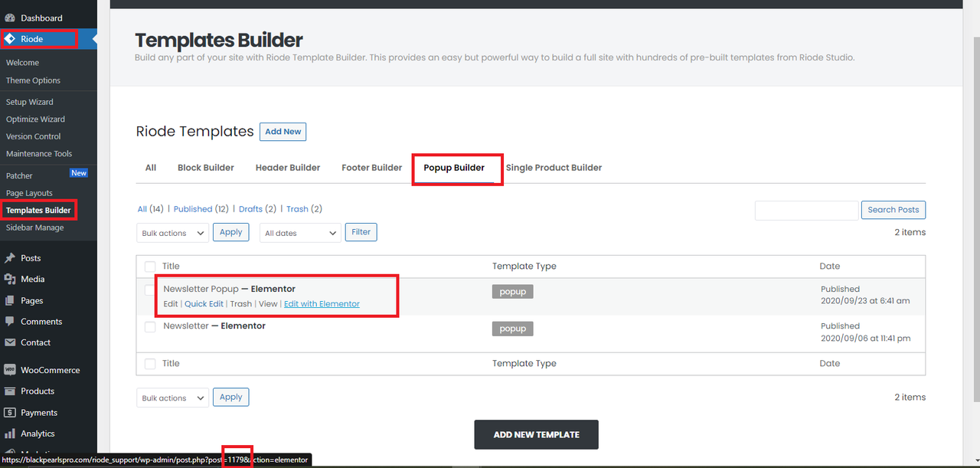This screenshot has width=980, height=468.
Task: Click Trash under Newsletter Popup
Action: [241, 304]
